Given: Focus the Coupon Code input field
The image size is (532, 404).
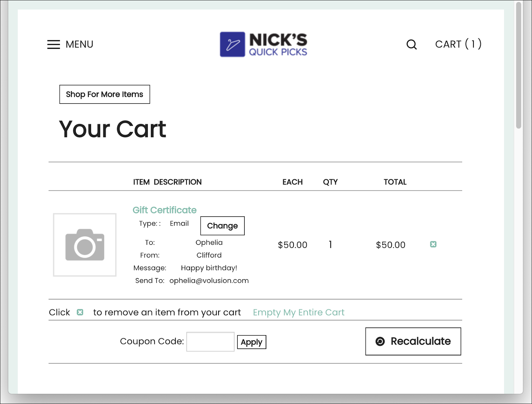Looking at the screenshot, I should tap(210, 341).
